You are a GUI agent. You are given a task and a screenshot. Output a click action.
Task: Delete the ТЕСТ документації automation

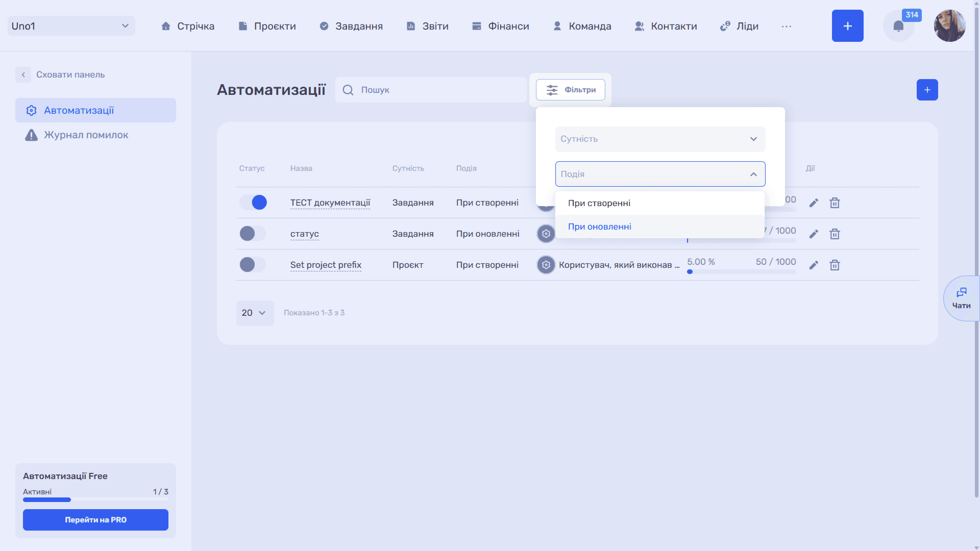[834, 203]
